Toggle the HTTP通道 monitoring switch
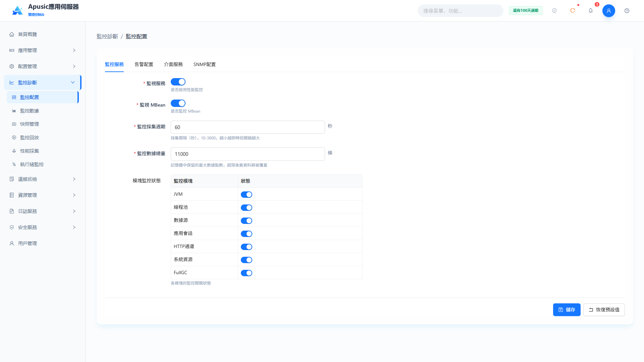Screen dimensions: 644x362 pos(247,247)
